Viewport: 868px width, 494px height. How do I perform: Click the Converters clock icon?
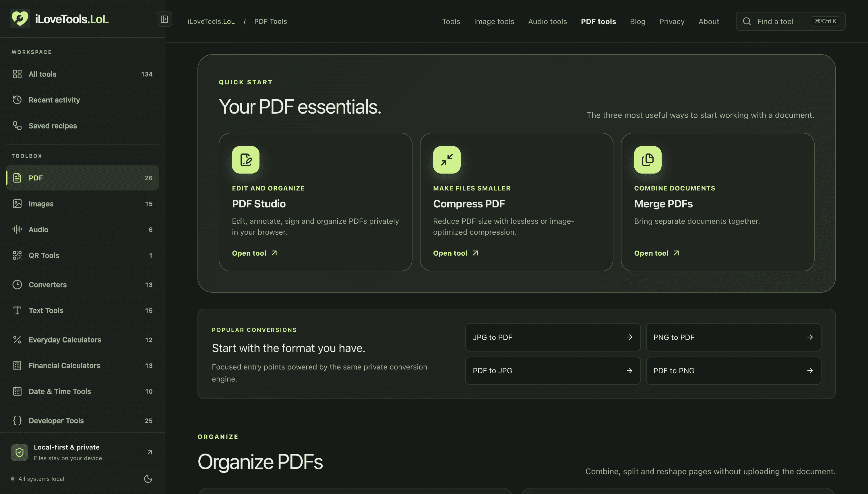coord(17,284)
